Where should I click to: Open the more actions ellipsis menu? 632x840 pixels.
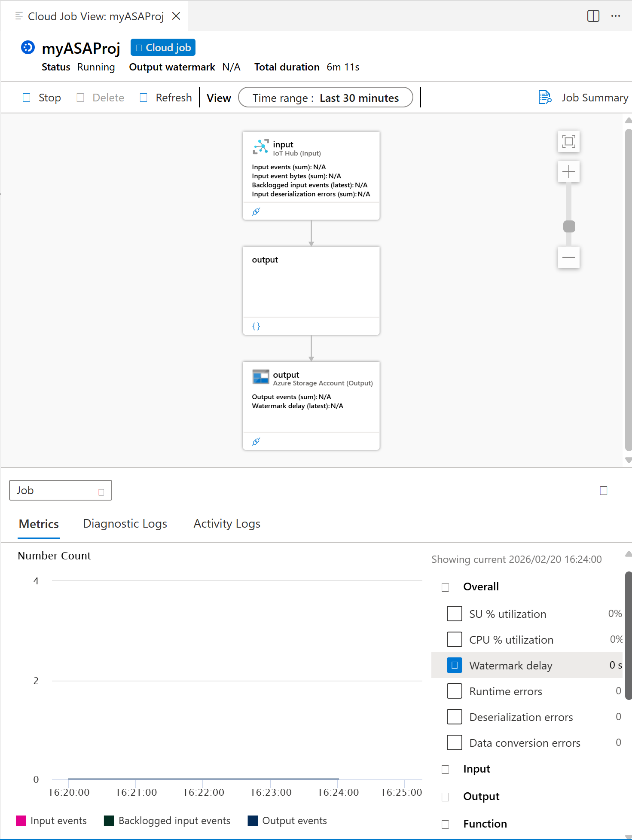(x=616, y=16)
